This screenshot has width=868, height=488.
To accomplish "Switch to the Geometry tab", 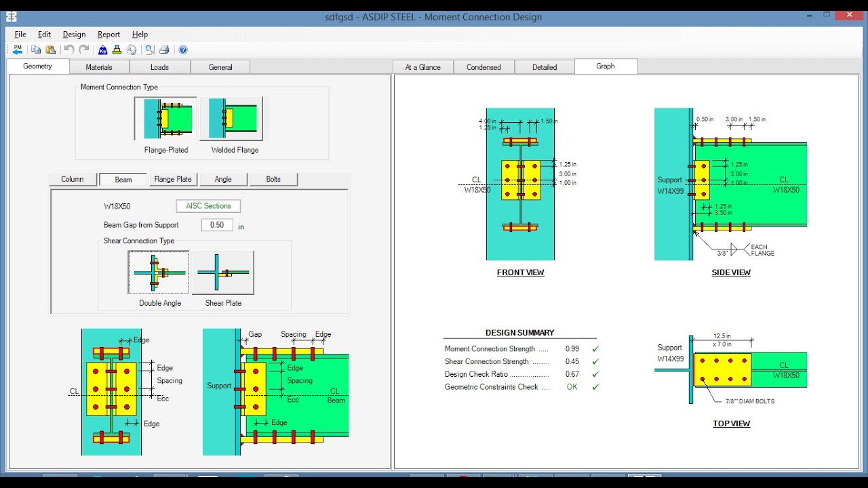I will 37,66.
